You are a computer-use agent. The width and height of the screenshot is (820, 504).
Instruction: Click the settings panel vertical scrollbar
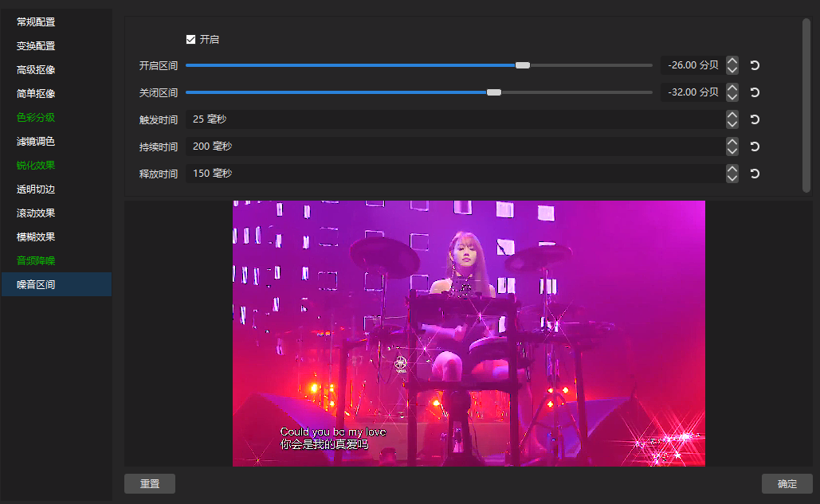point(806,106)
